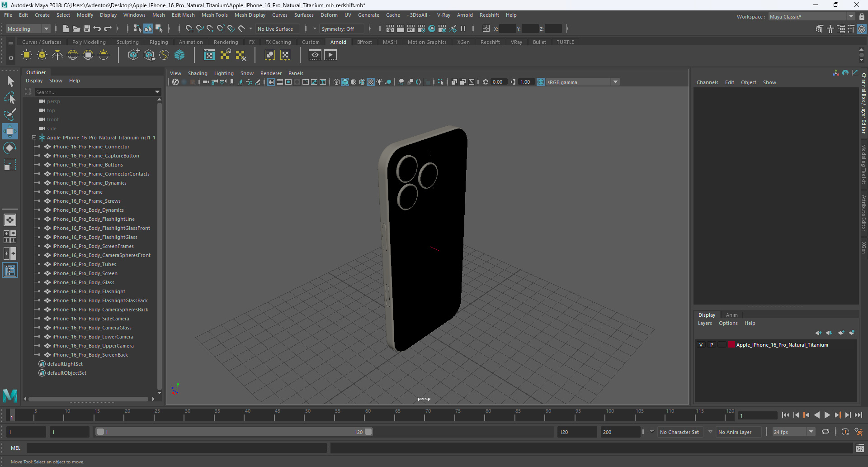Click the Arnold Render play icon
Image resolution: width=868 pixels, height=467 pixels.
tap(330, 55)
